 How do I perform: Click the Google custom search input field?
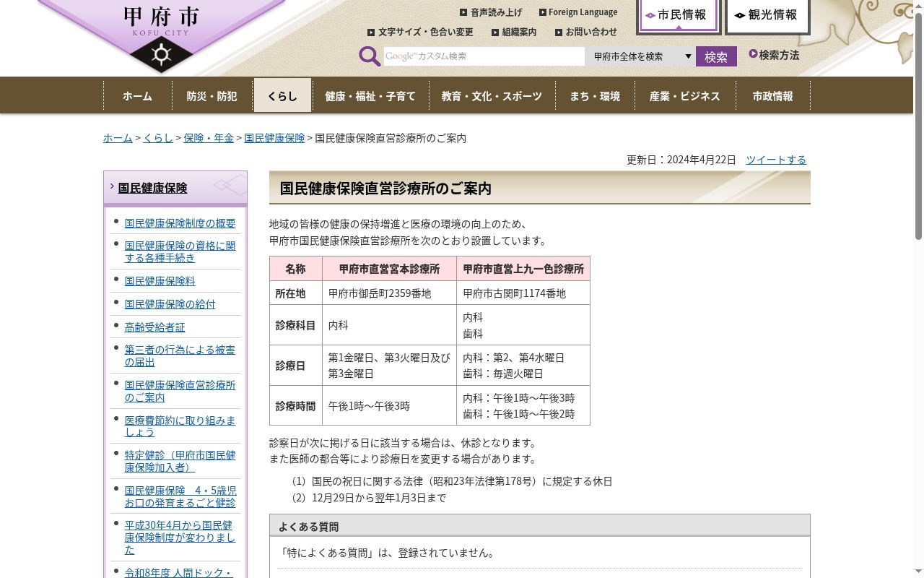484,56
